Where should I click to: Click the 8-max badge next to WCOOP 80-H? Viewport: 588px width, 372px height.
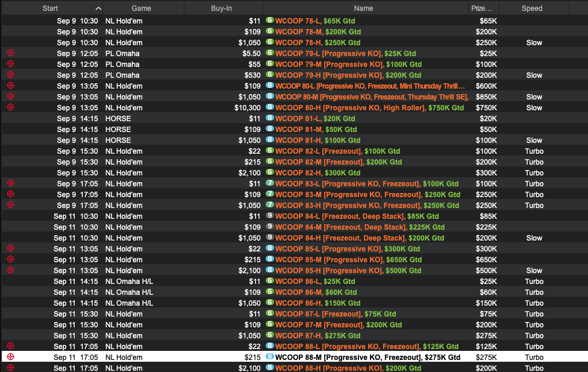click(x=270, y=107)
